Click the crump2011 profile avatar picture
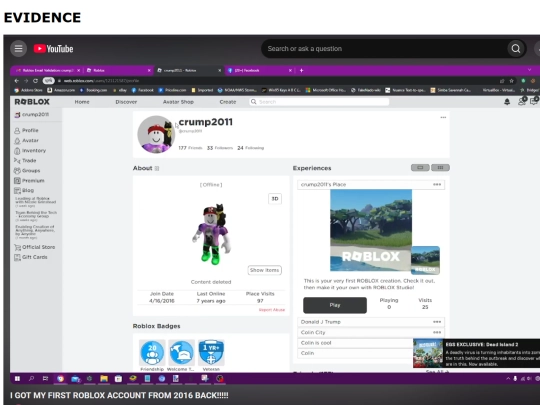 156,134
